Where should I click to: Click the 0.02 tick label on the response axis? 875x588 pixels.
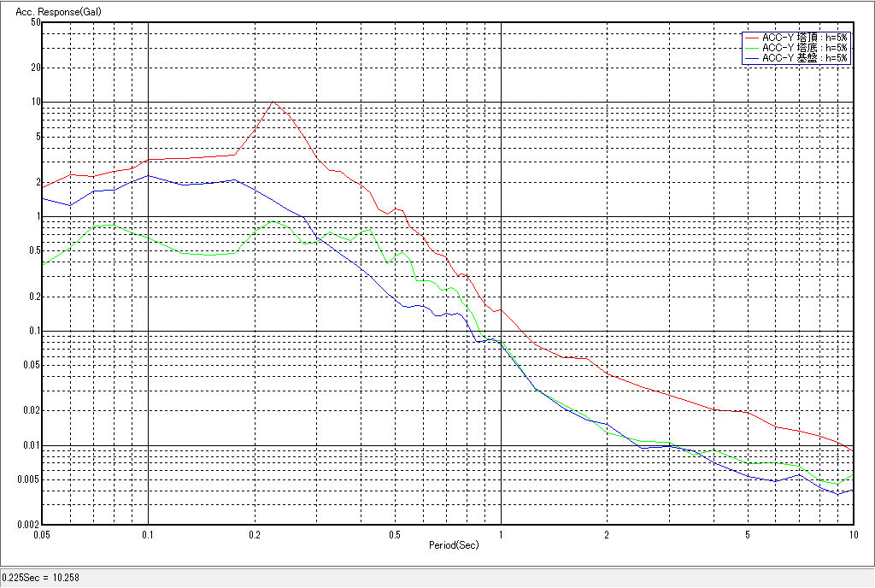[x=31, y=411]
